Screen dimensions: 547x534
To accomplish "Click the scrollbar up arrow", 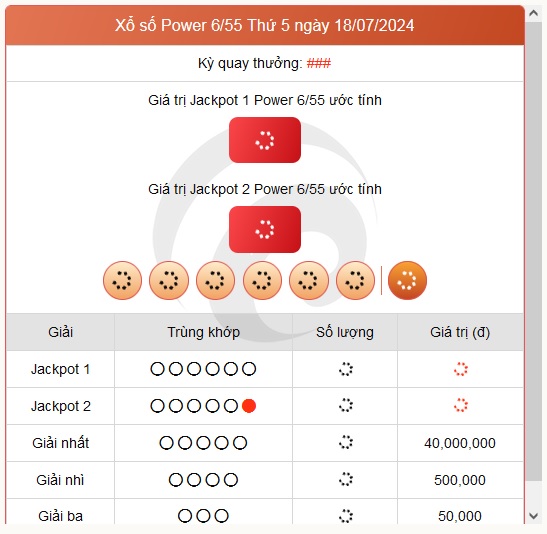I will (533, 13).
